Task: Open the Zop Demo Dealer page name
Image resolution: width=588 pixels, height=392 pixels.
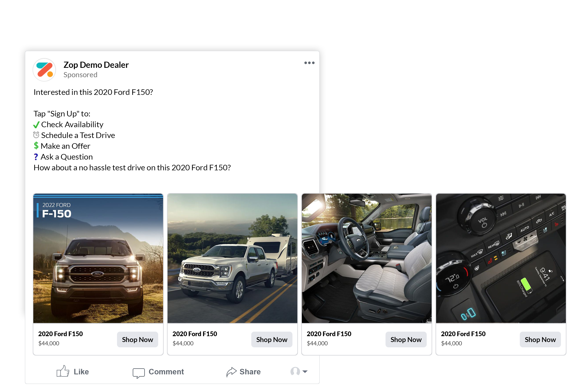Action: pyautogui.click(x=96, y=65)
